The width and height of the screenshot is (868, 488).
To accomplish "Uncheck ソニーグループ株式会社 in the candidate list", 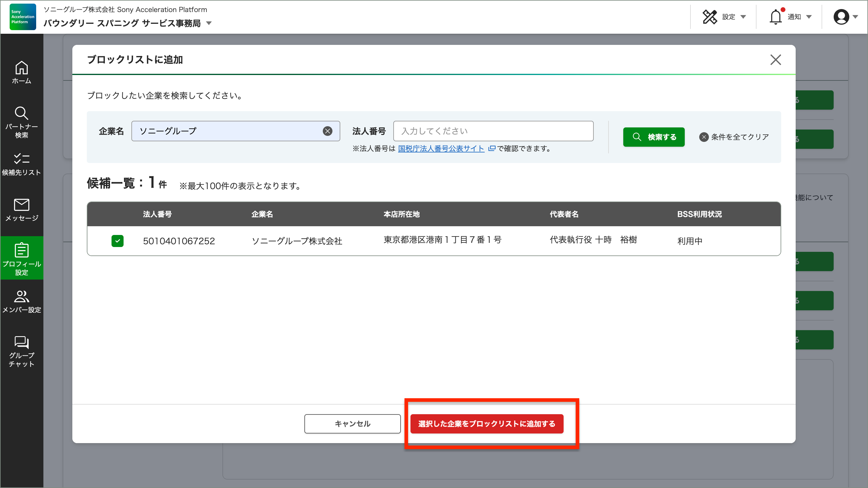I will tap(118, 241).
